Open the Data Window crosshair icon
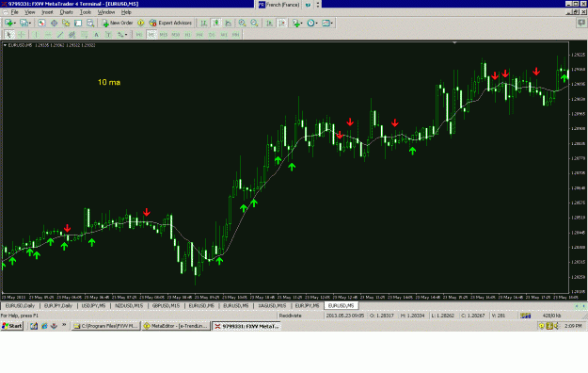 click(x=54, y=23)
